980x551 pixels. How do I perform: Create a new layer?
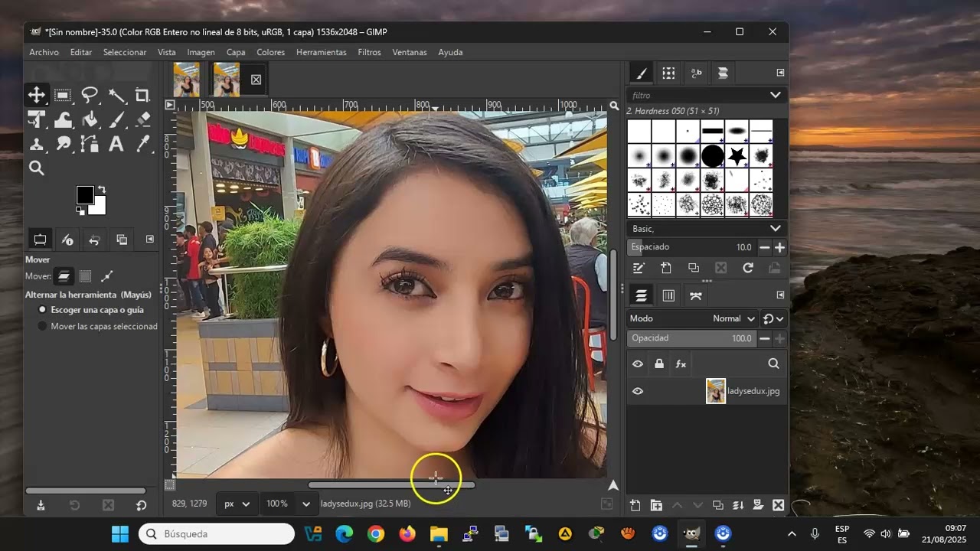[635, 505]
